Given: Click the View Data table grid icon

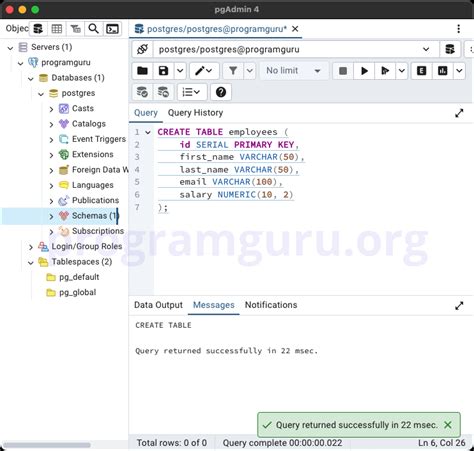Looking at the screenshot, I should [x=57, y=29].
